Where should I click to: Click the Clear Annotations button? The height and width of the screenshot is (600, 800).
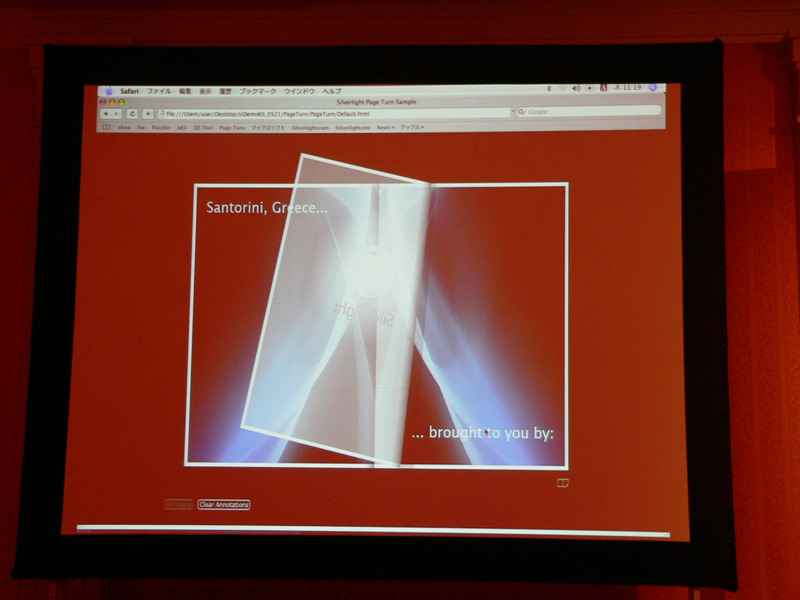pos(224,505)
